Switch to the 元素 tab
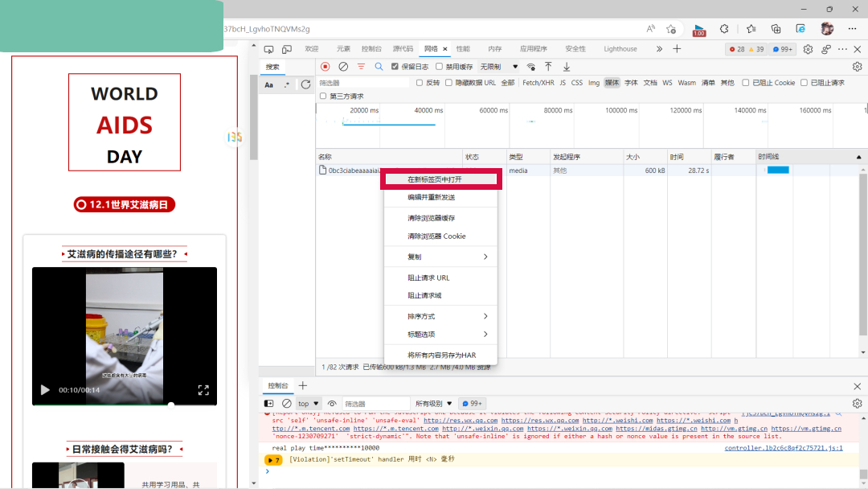 click(x=343, y=48)
